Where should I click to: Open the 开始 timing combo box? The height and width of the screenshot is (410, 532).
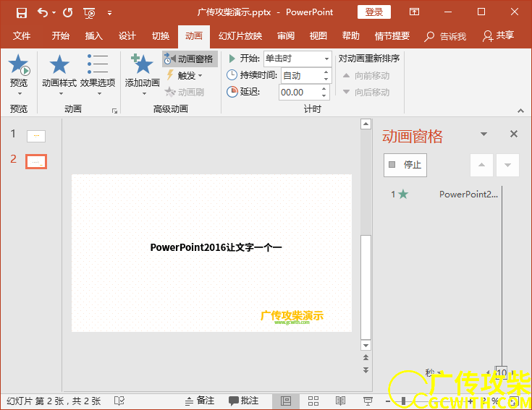click(297, 59)
